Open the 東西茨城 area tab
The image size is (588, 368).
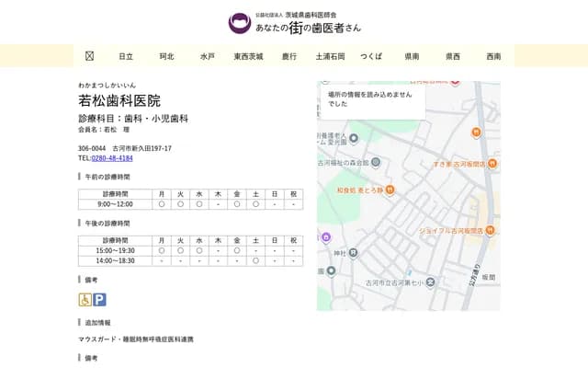[248, 56]
